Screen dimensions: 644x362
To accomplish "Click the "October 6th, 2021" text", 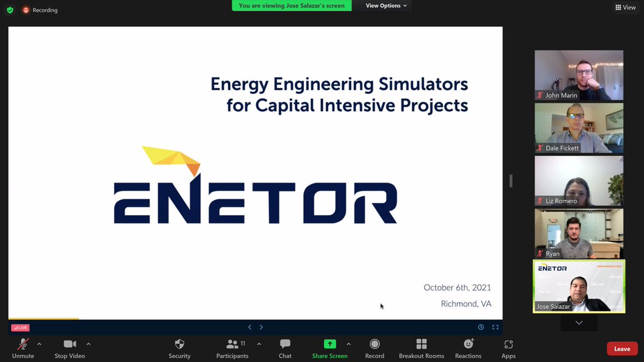I will click(457, 287).
